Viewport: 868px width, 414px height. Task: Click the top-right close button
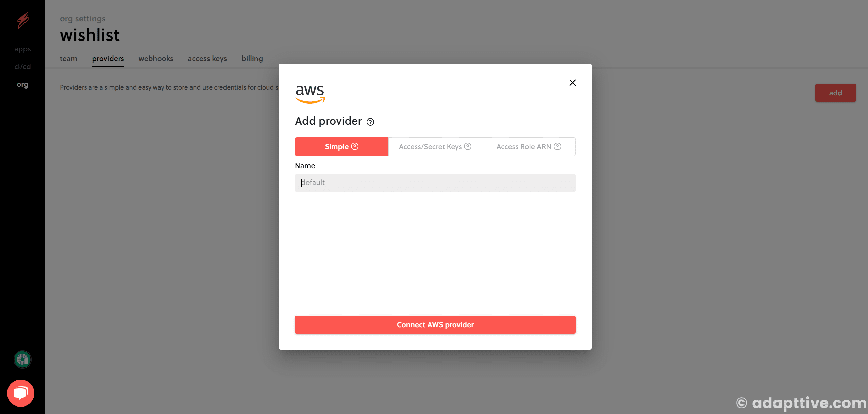[x=573, y=83]
